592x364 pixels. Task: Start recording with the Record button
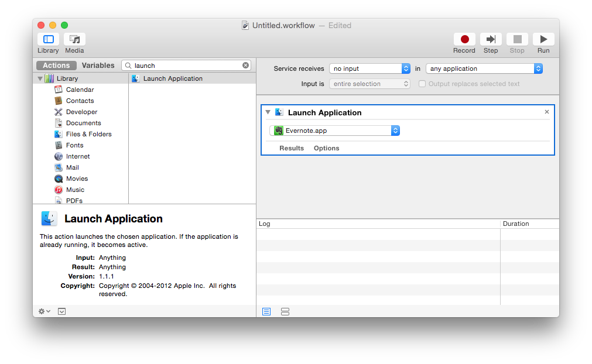tap(464, 39)
